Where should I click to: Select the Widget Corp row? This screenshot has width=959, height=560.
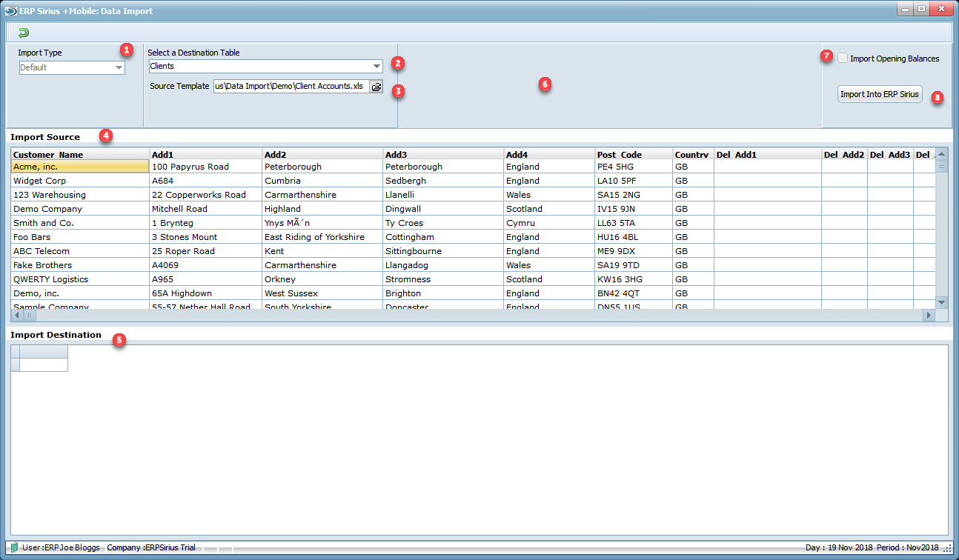(80, 181)
